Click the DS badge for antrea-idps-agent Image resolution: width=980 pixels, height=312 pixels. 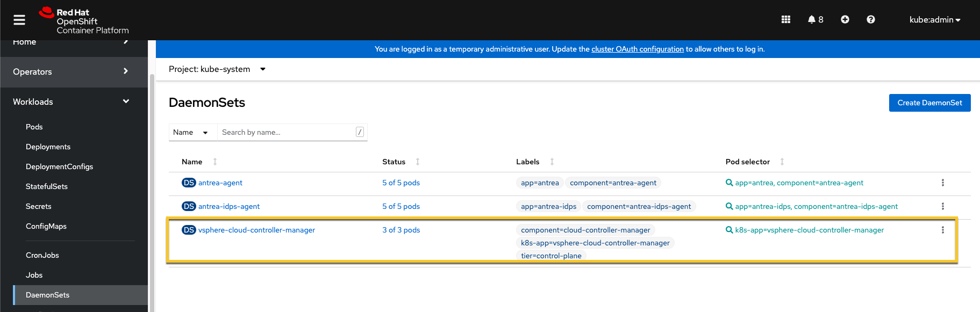189,206
